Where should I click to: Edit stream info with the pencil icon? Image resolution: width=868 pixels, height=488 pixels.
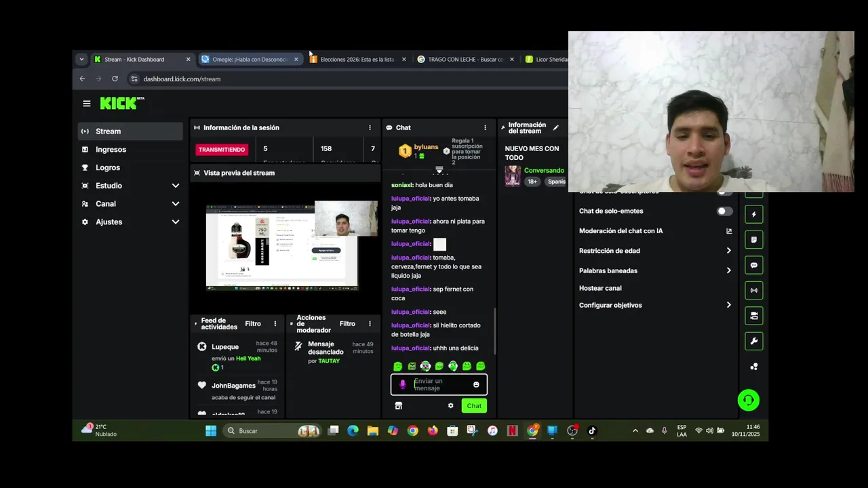(556, 127)
